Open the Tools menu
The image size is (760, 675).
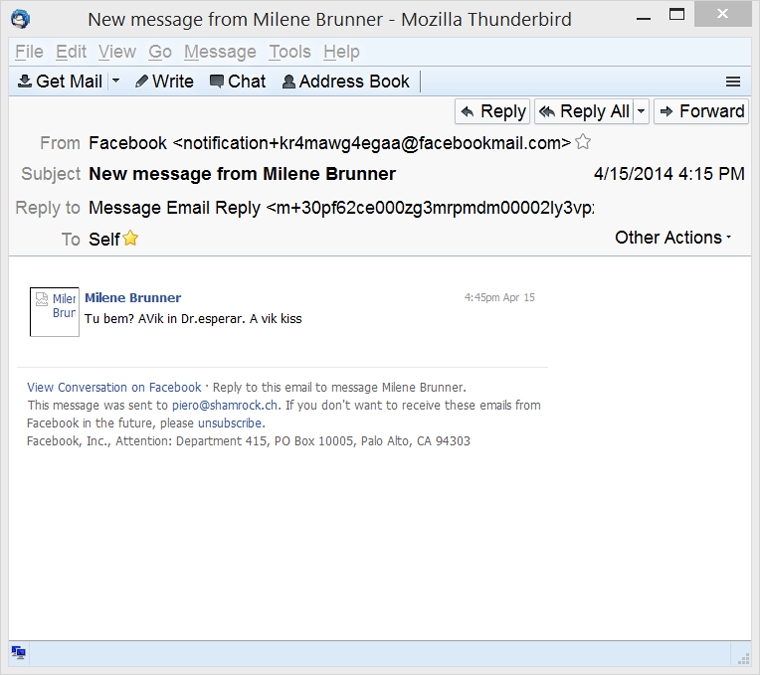289,52
